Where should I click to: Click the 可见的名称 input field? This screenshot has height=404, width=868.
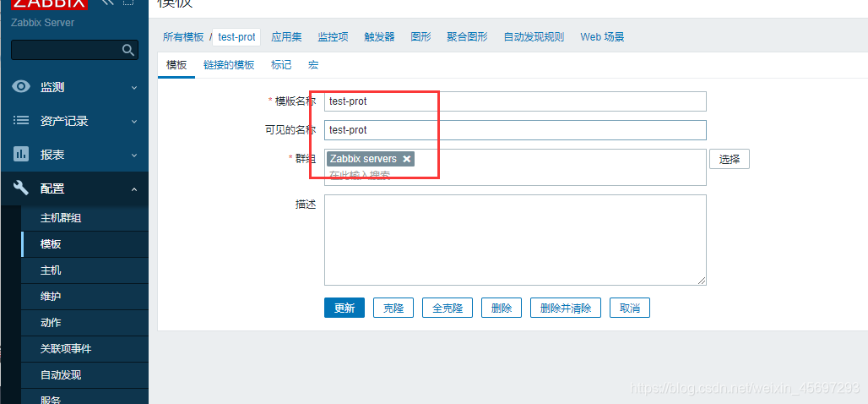pos(515,130)
